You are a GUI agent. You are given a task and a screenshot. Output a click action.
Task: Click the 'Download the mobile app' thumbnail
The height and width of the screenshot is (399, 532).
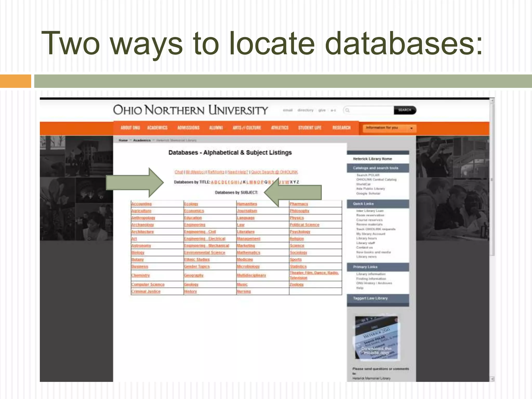point(376,338)
